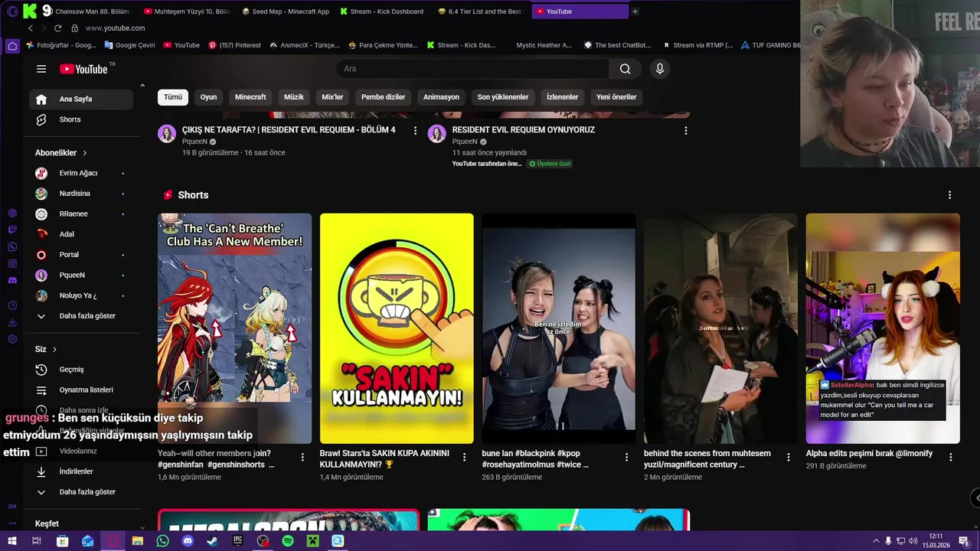Play the SAKIN KULLANMAYIN Brawl Stars Short
This screenshot has height=551, width=980.
(397, 328)
